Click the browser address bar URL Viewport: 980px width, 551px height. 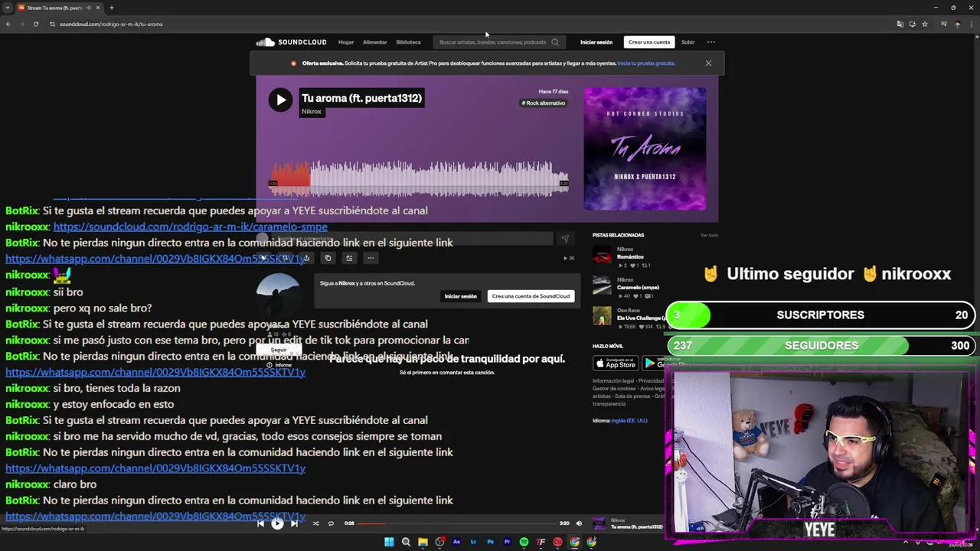[x=111, y=24]
